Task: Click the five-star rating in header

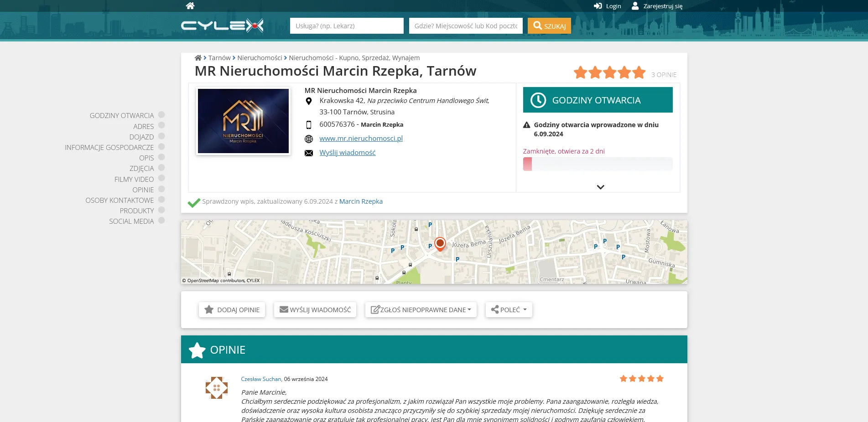Action: [610, 72]
